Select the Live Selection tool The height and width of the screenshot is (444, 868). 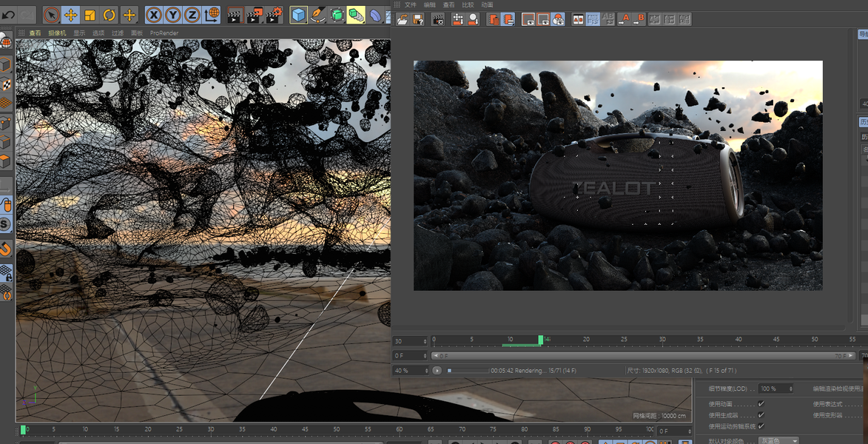click(x=51, y=15)
